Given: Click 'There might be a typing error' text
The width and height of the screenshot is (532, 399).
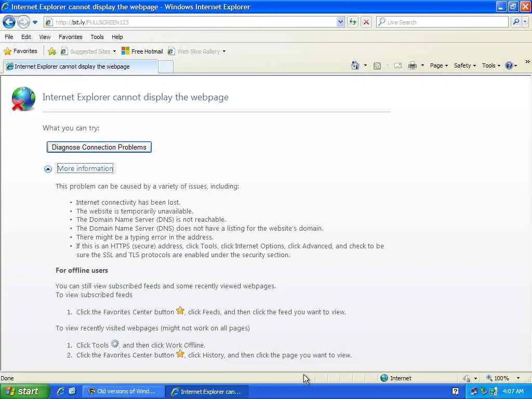Looking at the screenshot, I should [x=145, y=237].
